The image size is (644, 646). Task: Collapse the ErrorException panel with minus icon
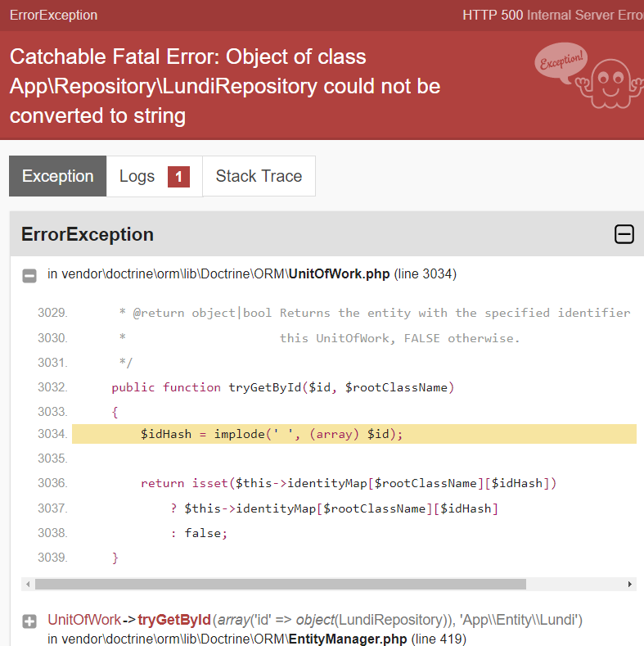[x=624, y=235]
